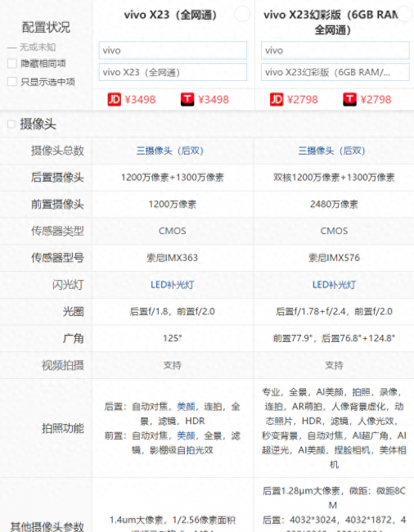Check the 摄像头 section checkbox
This screenshot has width=414, height=532.
(11, 124)
